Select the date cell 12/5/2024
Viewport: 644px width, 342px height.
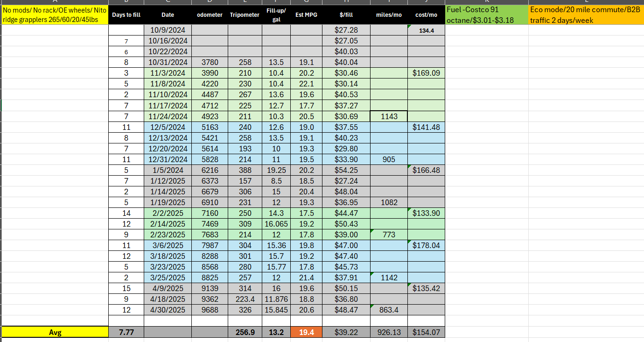[x=168, y=127]
